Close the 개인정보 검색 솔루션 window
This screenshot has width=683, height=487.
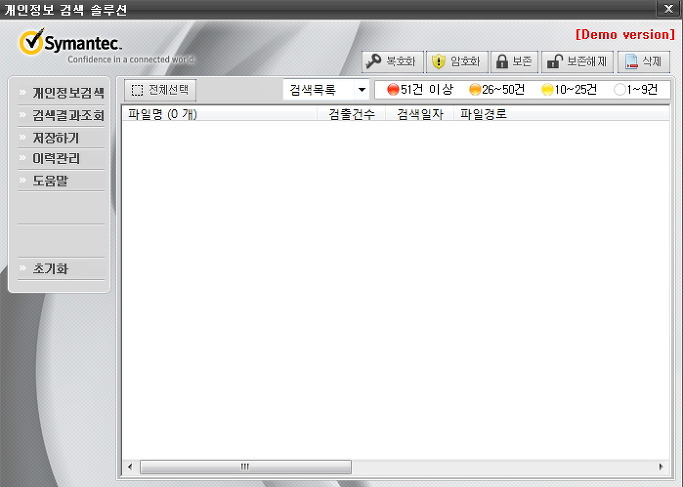point(668,9)
